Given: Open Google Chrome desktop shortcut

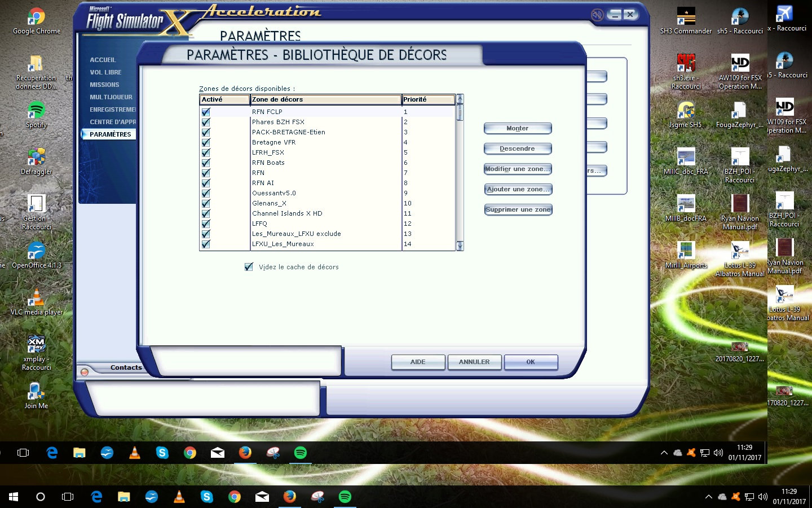Looking at the screenshot, I should (x=37, y=19).
